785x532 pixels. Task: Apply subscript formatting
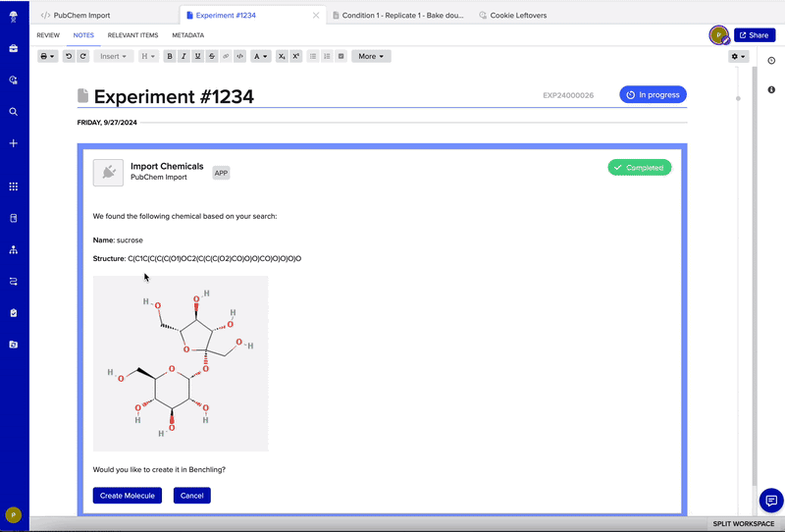(282, 56)
